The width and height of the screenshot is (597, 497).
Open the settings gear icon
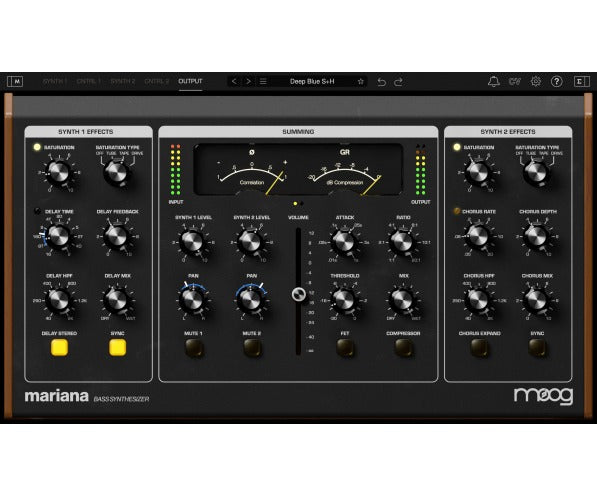pyautogui.click(x=536, y=82)
